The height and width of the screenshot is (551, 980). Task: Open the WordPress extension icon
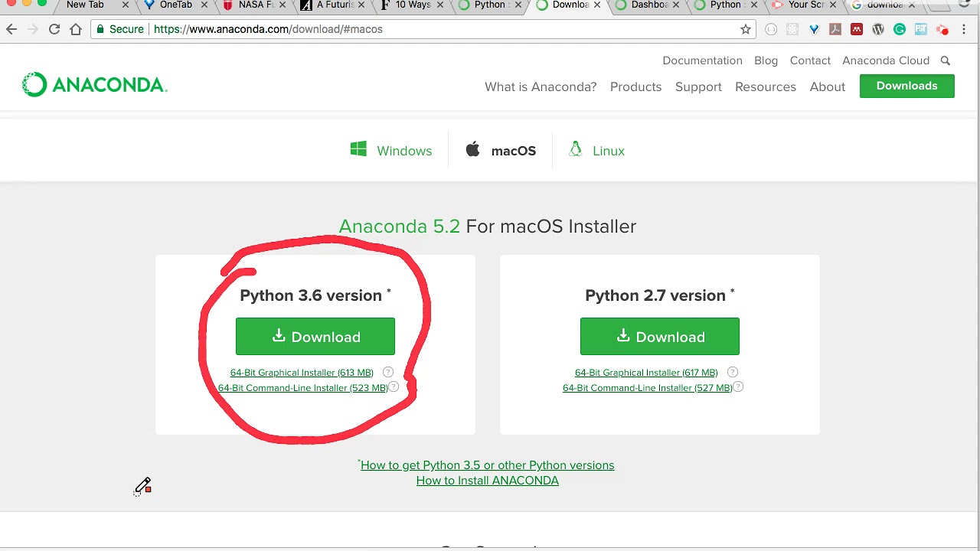click(x=878, y=29)
